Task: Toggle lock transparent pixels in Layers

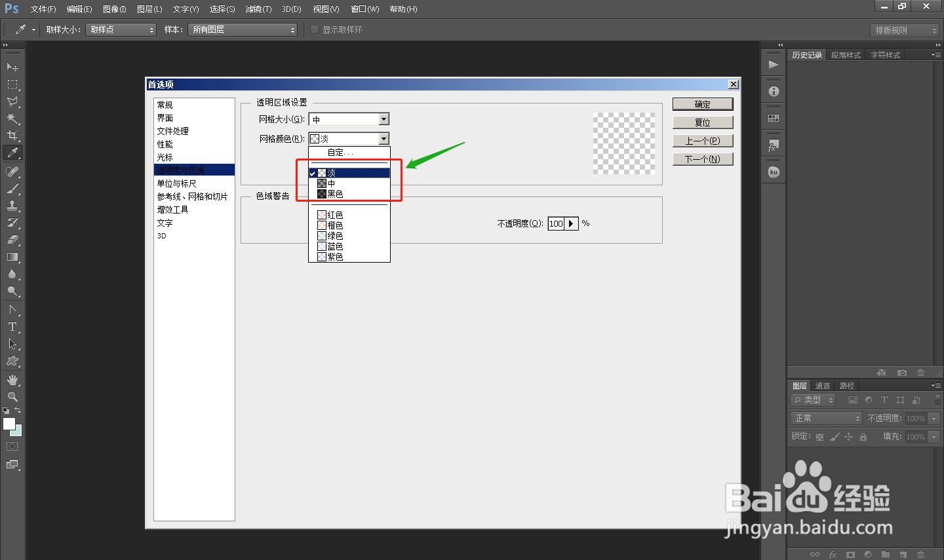Action: (819, 437)
